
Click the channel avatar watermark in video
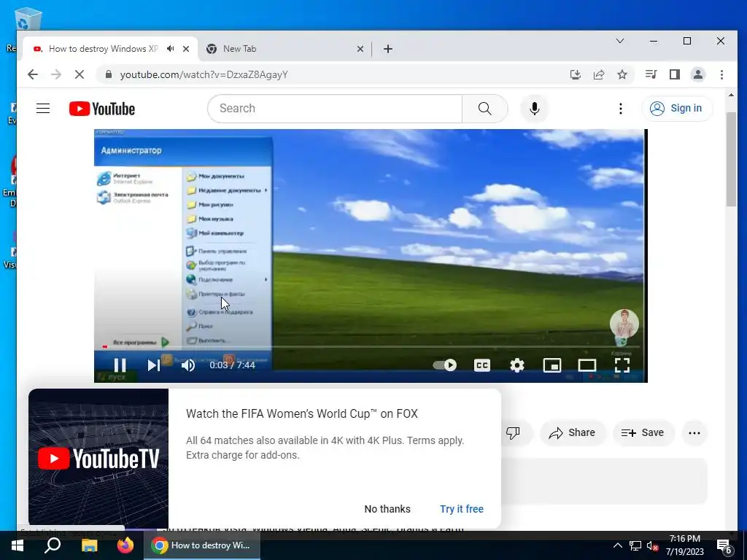[624, 323]
